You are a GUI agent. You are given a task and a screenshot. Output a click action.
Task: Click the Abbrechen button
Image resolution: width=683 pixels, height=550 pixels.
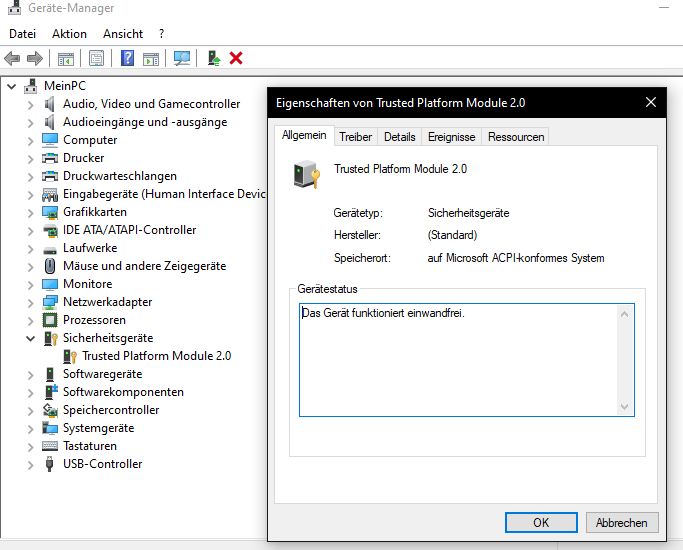622,522
